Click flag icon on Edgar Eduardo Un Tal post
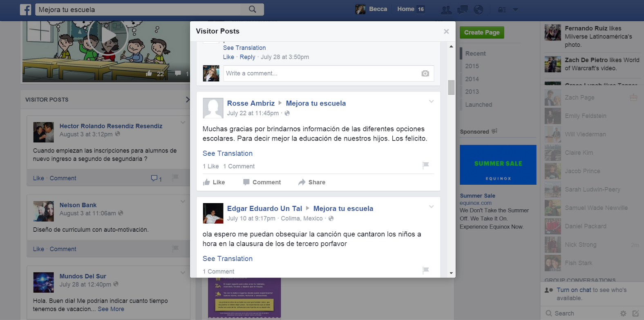 click(x=425, y=270)
